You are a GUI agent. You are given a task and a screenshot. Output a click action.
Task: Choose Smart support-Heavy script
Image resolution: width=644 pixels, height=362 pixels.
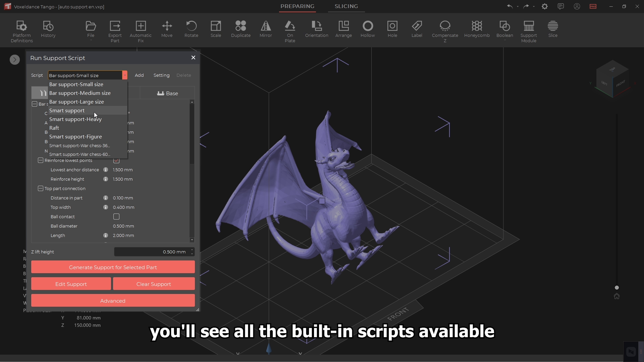[x=88, y=119]
